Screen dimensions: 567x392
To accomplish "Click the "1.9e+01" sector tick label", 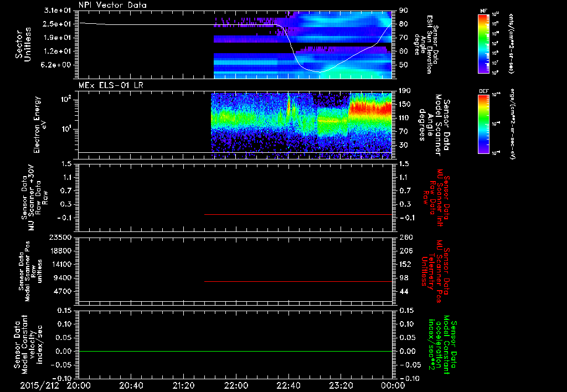I will (58, 38).
